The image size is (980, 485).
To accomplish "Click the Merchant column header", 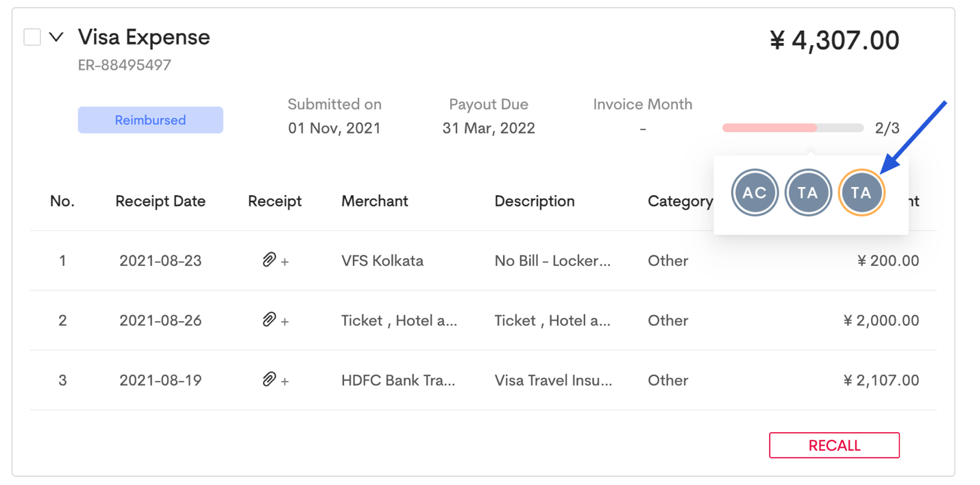I will [x=375, y=201].
